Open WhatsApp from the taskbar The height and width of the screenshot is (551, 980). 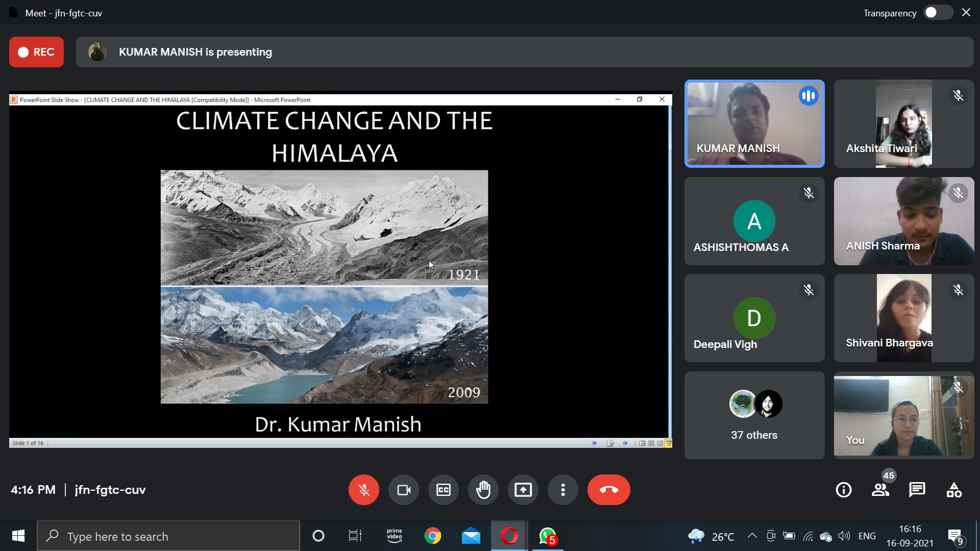click(547, 536)
